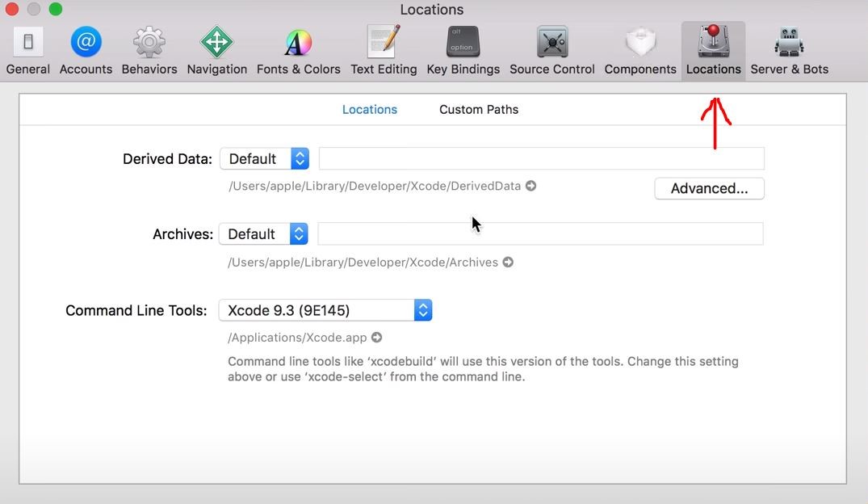The image size is (868, 504).
Task: Open the Navigation preferences pane
Action: pyautogui.click(x=216, y=50)
